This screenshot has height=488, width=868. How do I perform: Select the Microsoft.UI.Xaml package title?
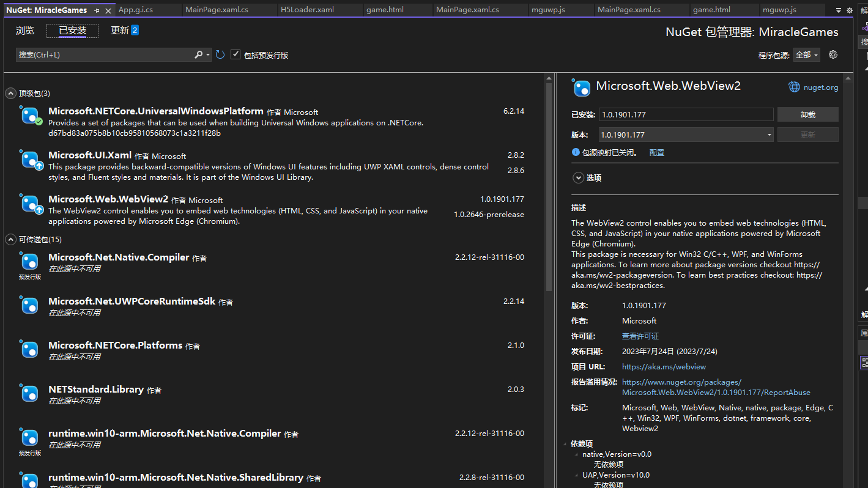pos(90,155)
